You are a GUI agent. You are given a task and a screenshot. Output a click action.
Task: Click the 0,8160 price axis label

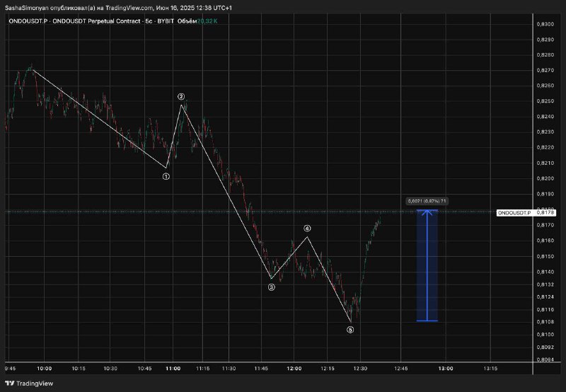point(545,241)
